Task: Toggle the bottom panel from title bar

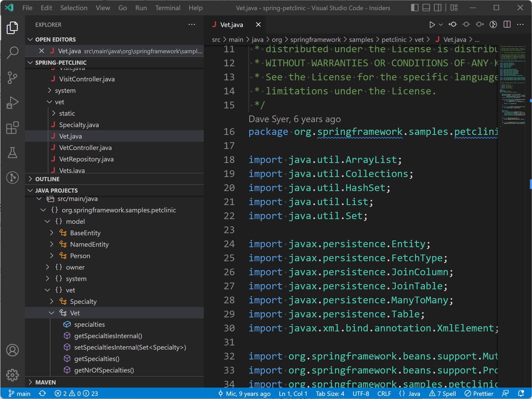Action: pos(426,8)
